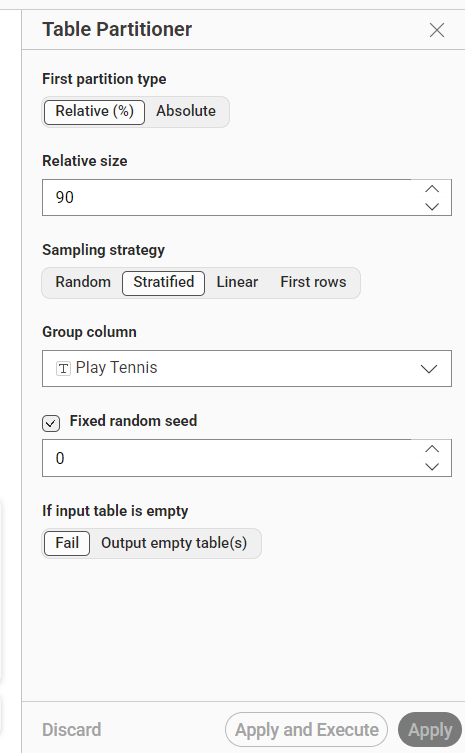Decrement the random seed value
The image size is (465, 753).
pos(432,467)
